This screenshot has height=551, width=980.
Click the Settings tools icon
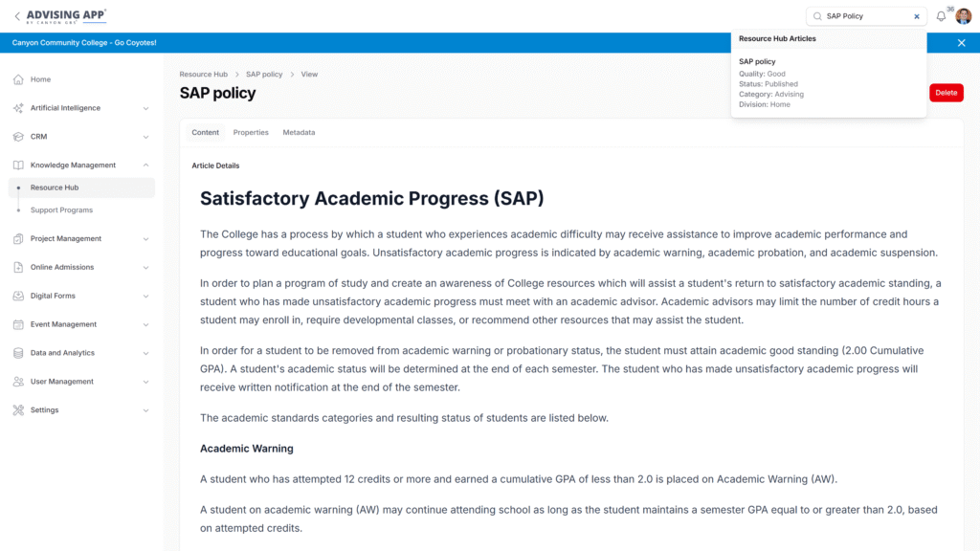pos(18,410)
